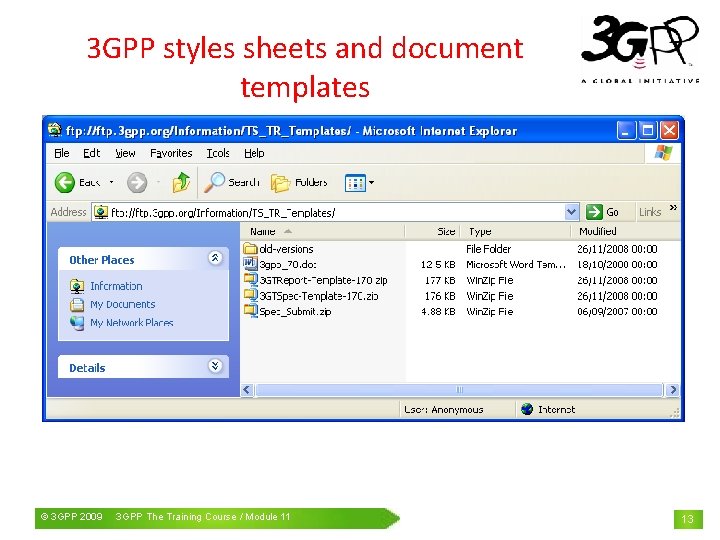Click the 3GTSpec-Template-170.zip icon
The width and height of the screenshot is (720, 540).
coord(250,295)
